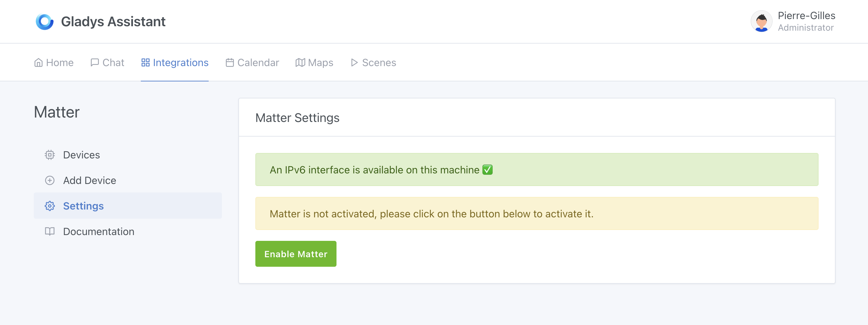Viewport: 868px width, 325px height.
Task: Click the Add Device plus icon
Action: tap(50, 180)
